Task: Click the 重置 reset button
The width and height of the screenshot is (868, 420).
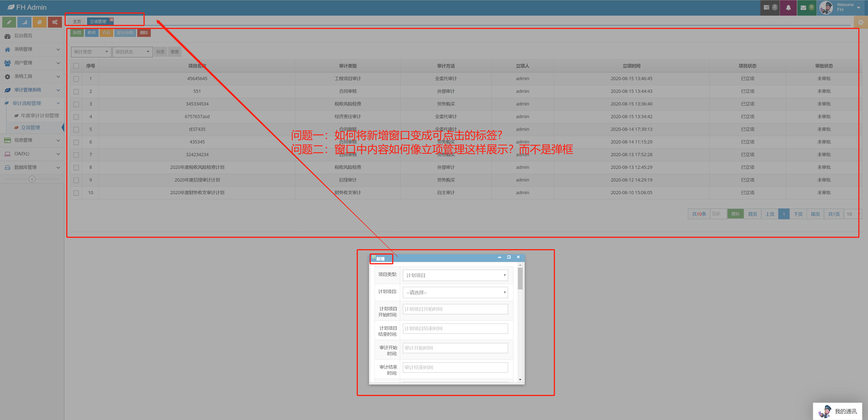Action: (x=175, y=52)
